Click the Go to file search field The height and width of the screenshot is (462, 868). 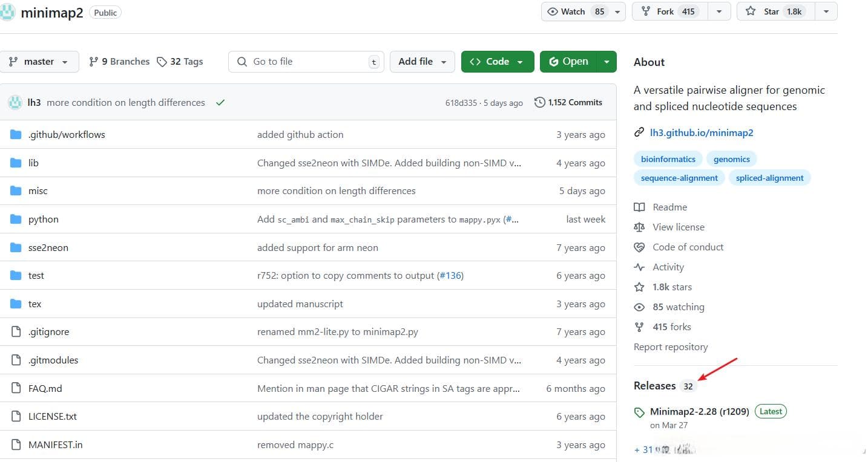(x=306, y=62)
